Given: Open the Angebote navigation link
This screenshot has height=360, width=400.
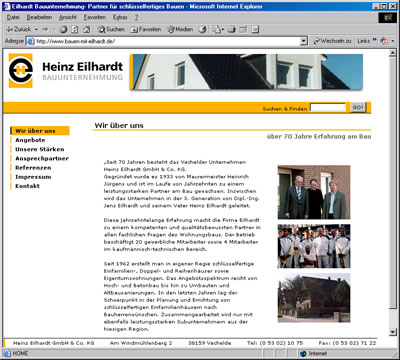Looking at the screenshot, I should tap(30, 140).
